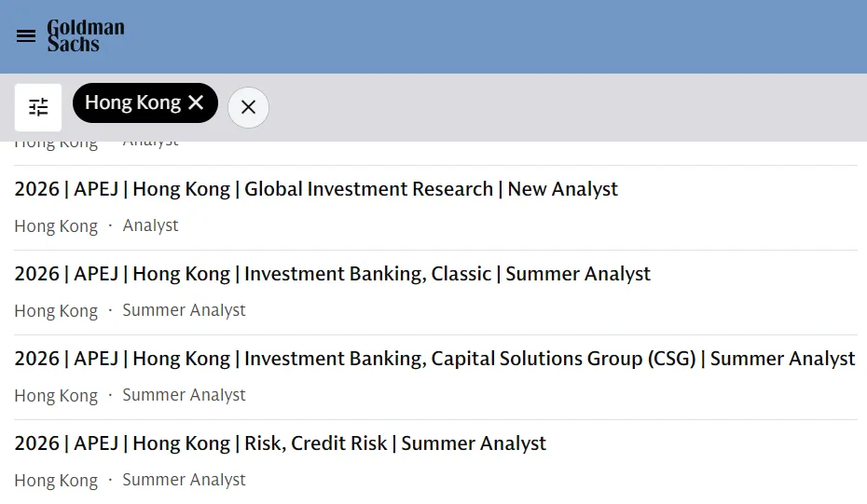Click Hong Kong location under Global Investment Research

(56, 226)
